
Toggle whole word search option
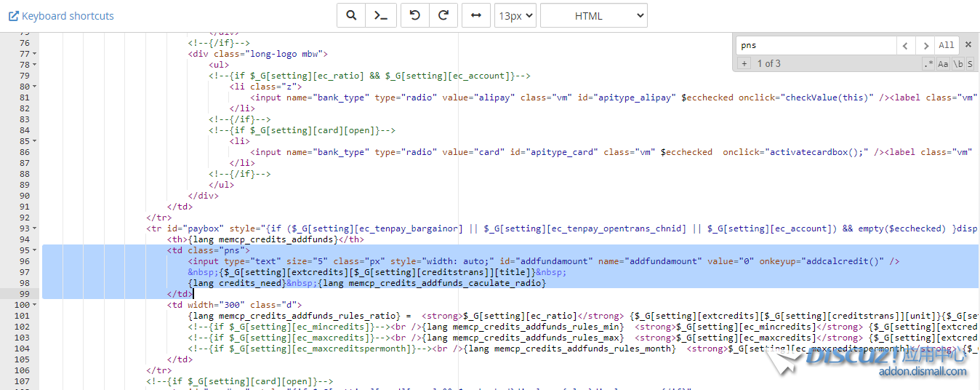[957, 64]
